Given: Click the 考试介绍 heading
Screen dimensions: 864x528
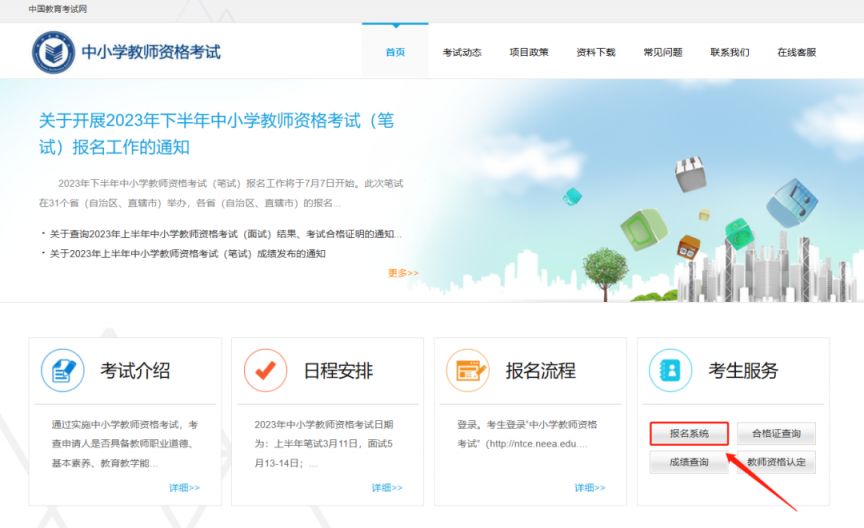Looking at the screenshot, I should pos(135,370).
